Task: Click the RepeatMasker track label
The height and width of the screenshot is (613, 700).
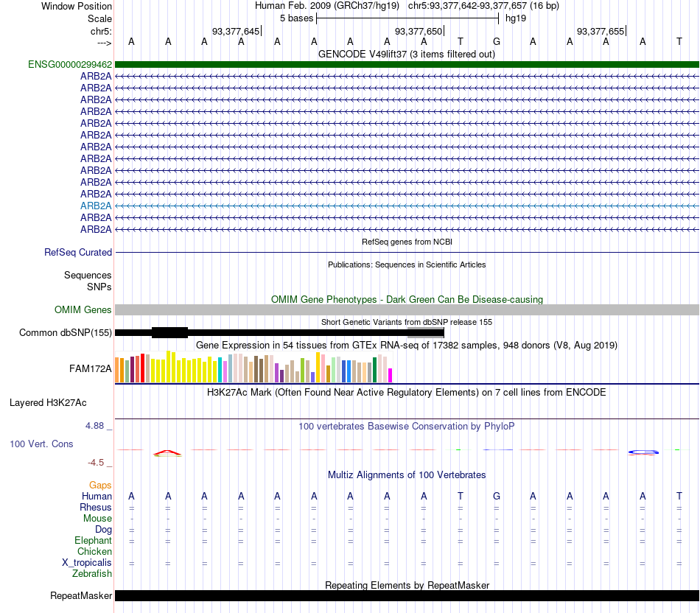Action: [81, 595]
